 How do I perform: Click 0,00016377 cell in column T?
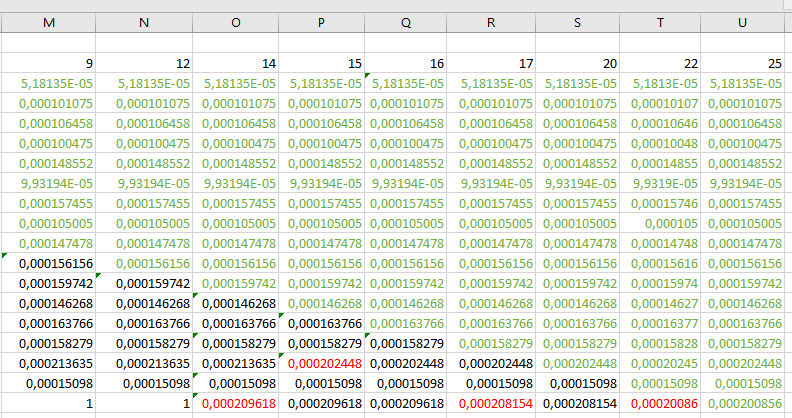(x=660, y=324)
